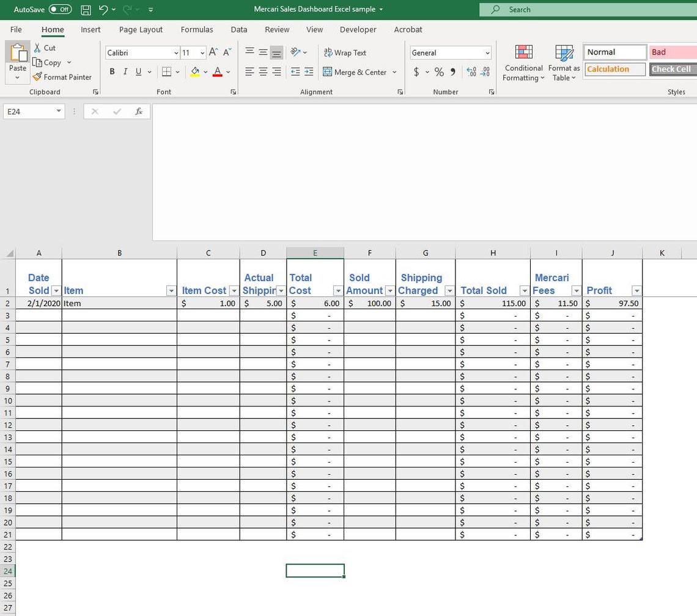Click the Cut icon in Clipboard group
The image size is (697, 616).
click(x=39, y=48)
